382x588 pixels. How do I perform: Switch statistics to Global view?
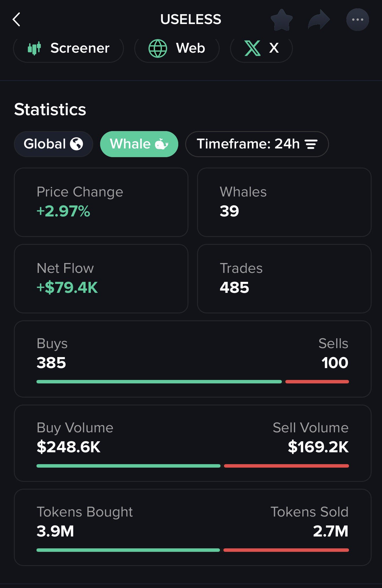[x=53, y=144]
